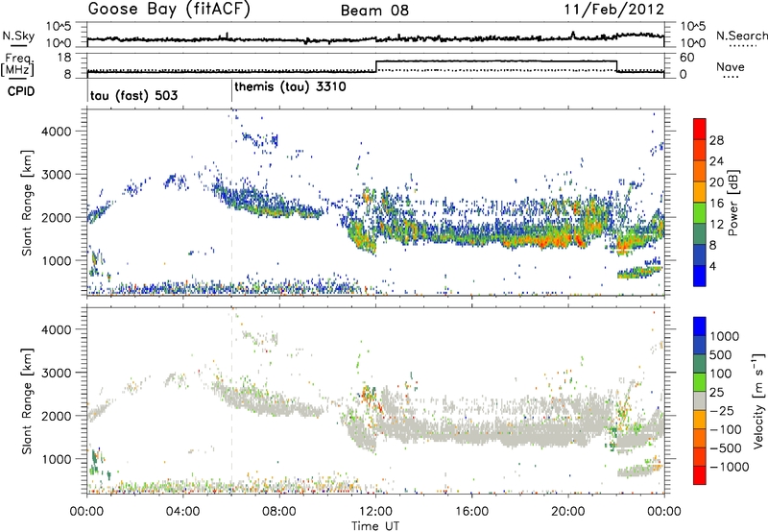
Task: Click the '12:00' time axis tick label
Action: [x=375, y=512]
